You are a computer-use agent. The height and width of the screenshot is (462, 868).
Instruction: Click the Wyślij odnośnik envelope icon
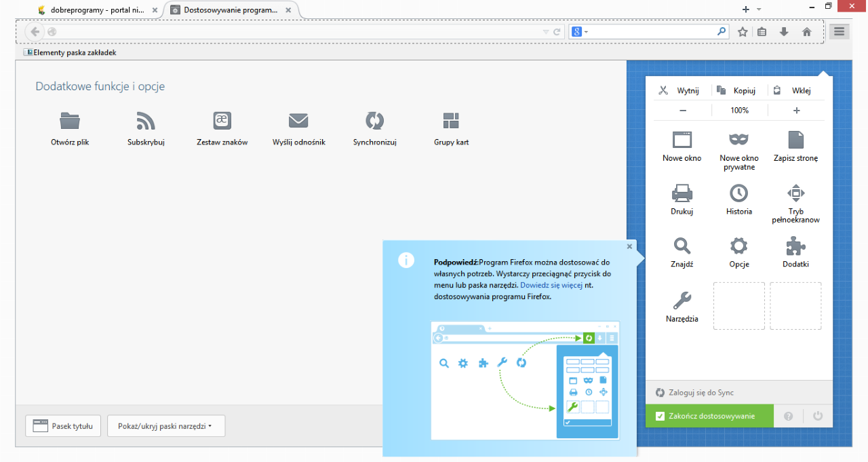tap(298, 121)
